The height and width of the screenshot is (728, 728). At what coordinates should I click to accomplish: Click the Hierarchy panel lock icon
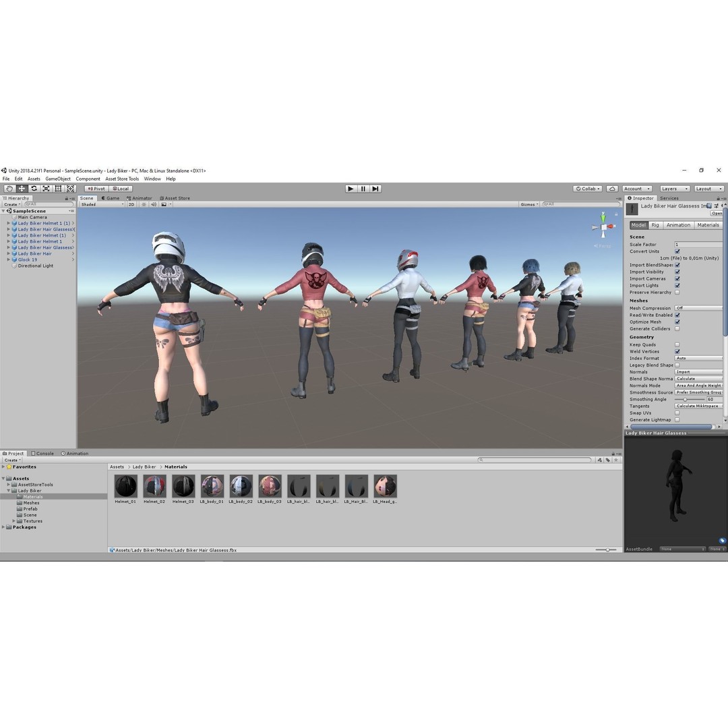tap(66, 198)
